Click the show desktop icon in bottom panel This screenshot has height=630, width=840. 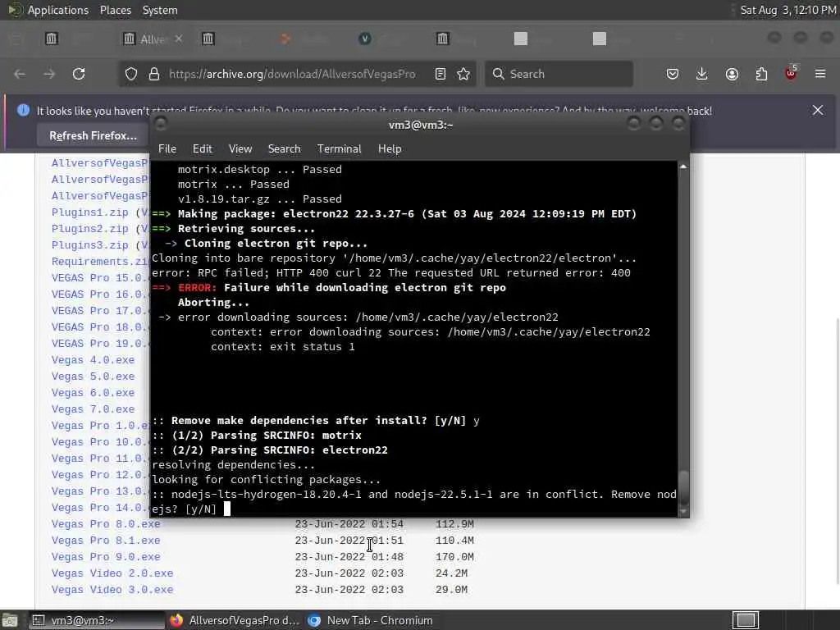(10, 620)
